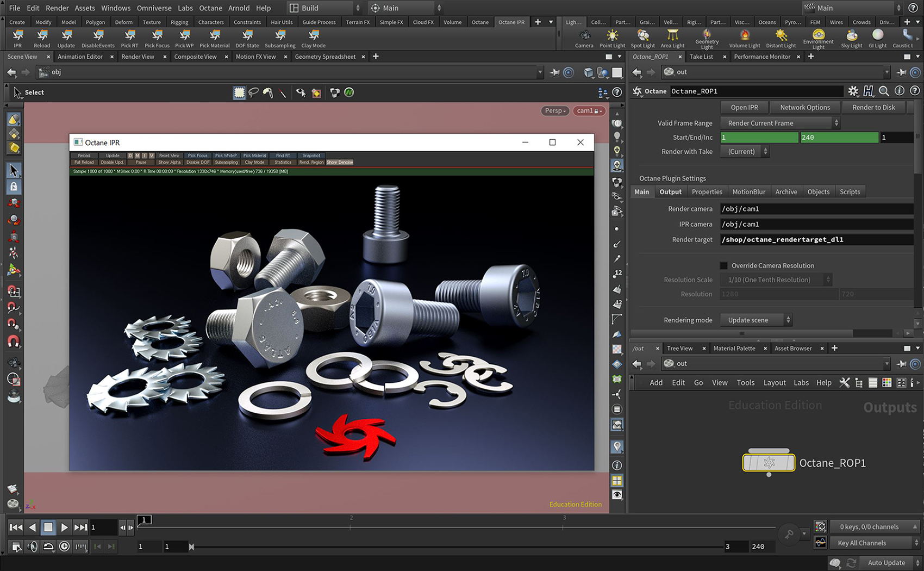This screenshot has width=924, height=571.
Task: Launch IPR from the Octane IPR shelf
Action: point(17,38)
